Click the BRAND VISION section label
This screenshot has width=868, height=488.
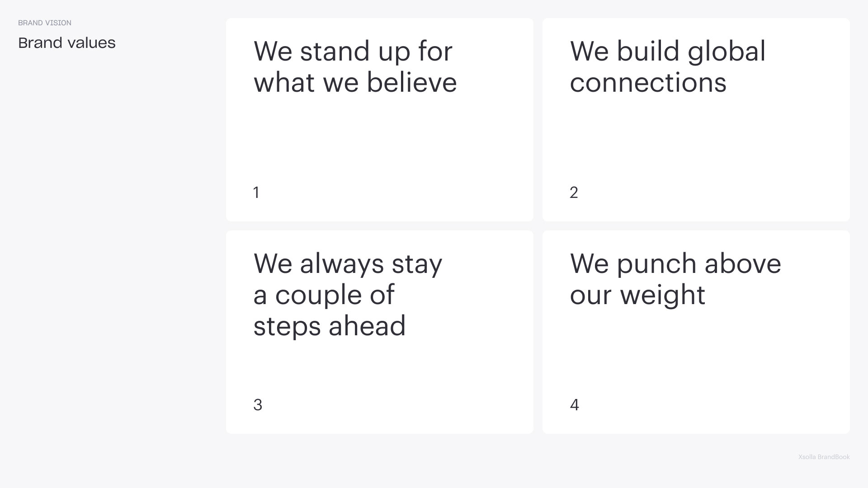pyautogui.click(x=45, y=23)
